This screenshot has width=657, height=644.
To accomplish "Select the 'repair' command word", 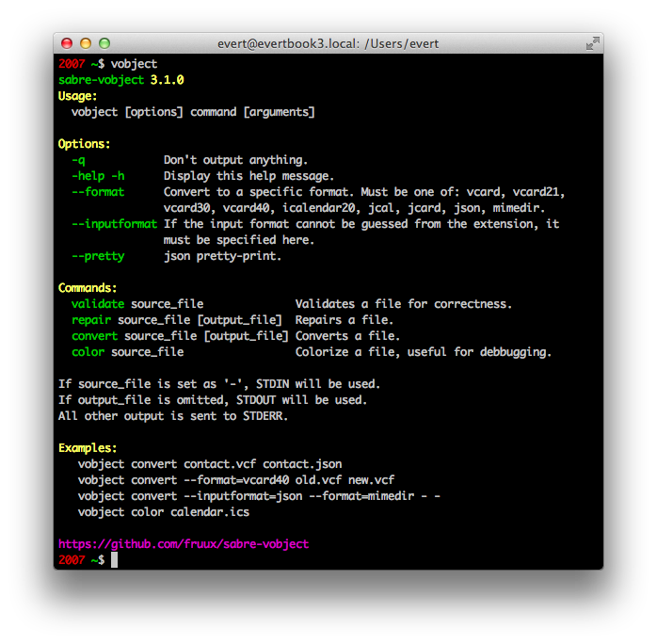I will 91,320.
